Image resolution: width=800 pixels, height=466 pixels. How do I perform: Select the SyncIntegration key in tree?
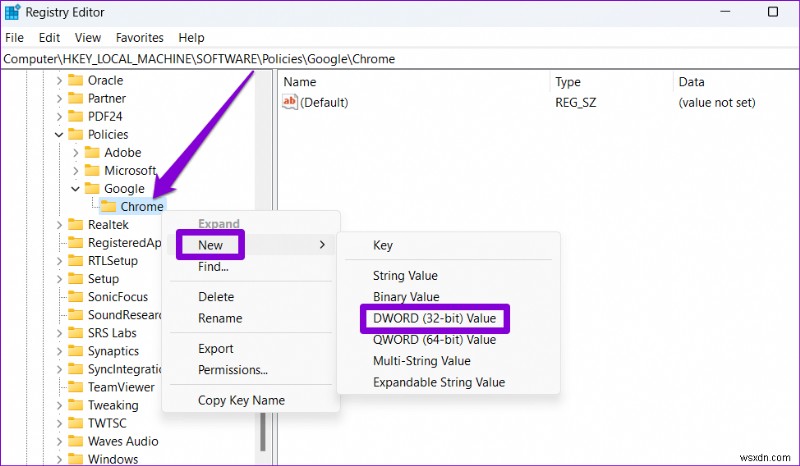click(x=124, y=369)
